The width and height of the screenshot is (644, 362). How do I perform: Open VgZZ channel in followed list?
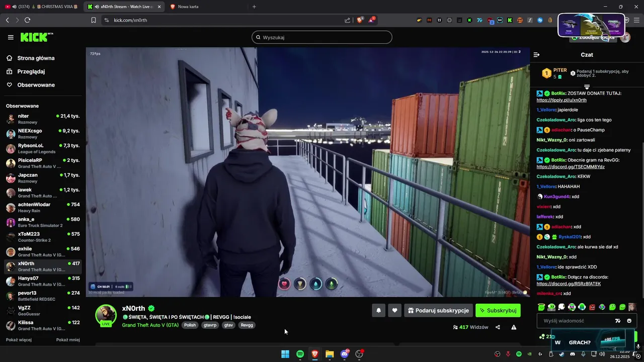coord(43,311)
